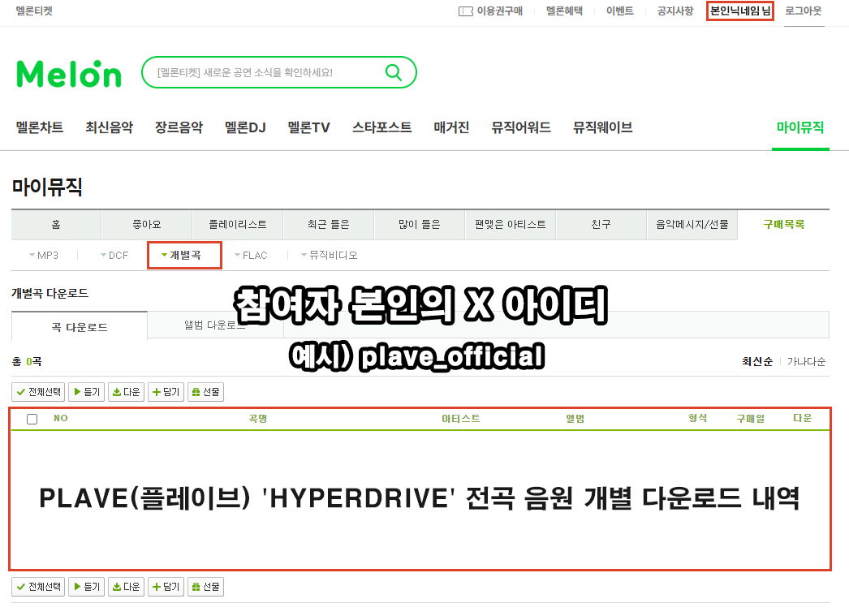Expand the MP3 dropdown filter

click(x=43, y=255)
